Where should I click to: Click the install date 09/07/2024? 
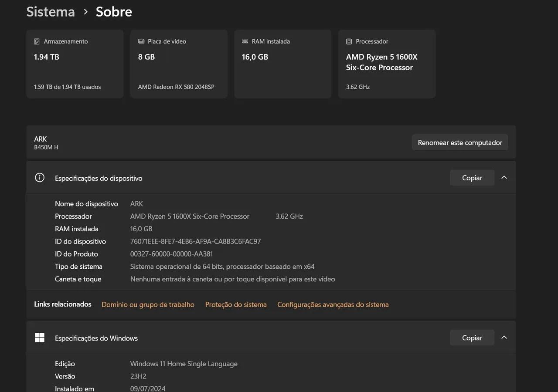[148, 389]
